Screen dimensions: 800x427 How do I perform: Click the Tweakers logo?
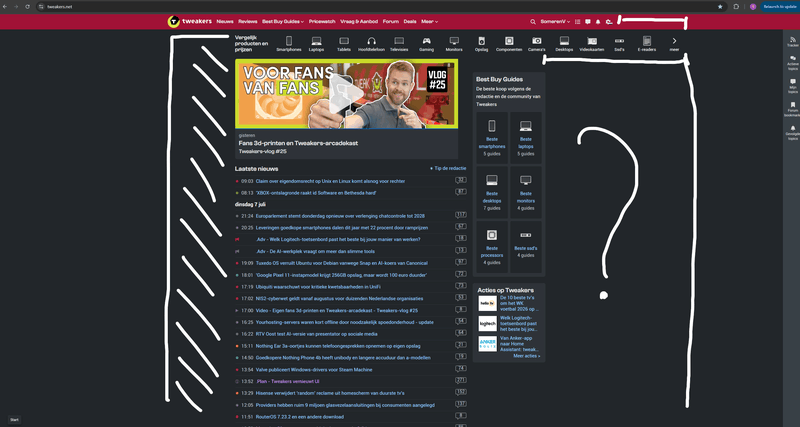click(x=189, y=21)
